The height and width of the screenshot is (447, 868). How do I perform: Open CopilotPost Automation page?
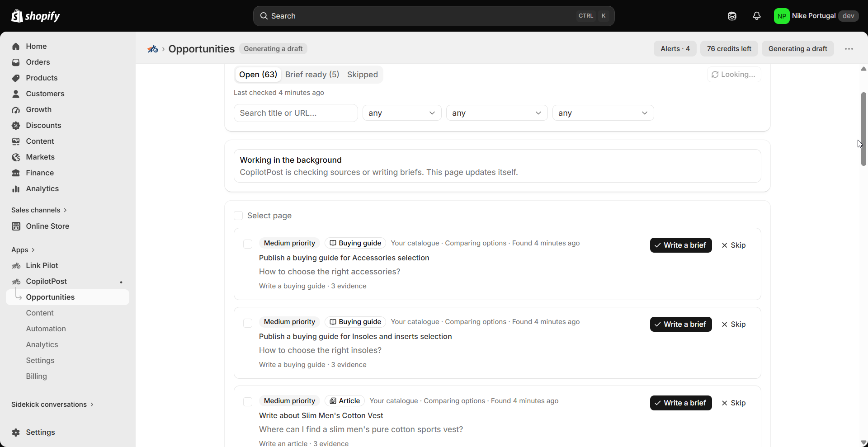pyautogui.click(x=46, y=329)
